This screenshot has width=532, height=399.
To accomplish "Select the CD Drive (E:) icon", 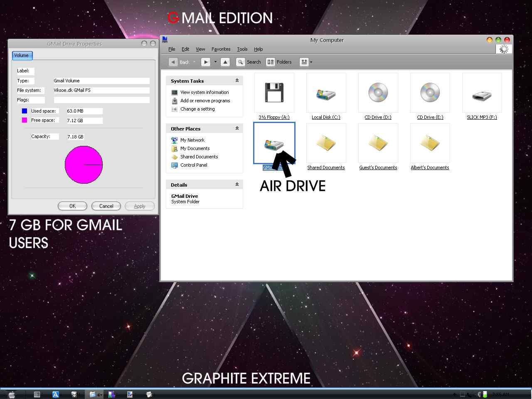I will [x=430, y=93].
